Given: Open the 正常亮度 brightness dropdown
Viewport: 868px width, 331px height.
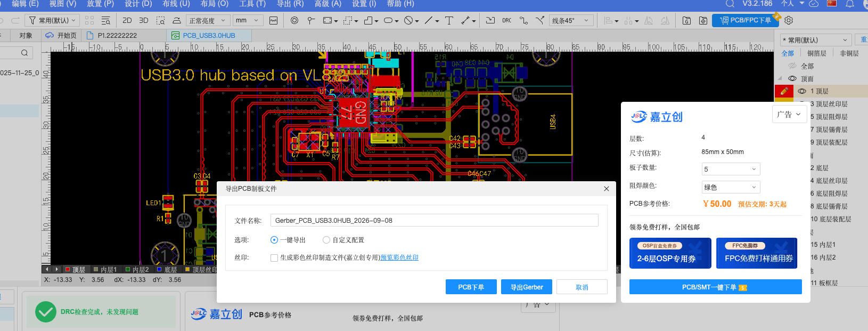Looking at the screenshot, I should [208, 20].
